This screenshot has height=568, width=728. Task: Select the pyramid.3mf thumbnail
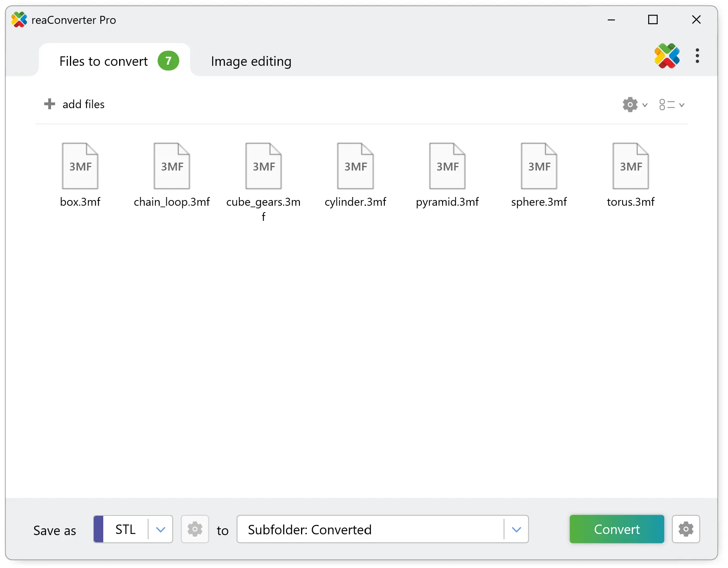(447, 166)
